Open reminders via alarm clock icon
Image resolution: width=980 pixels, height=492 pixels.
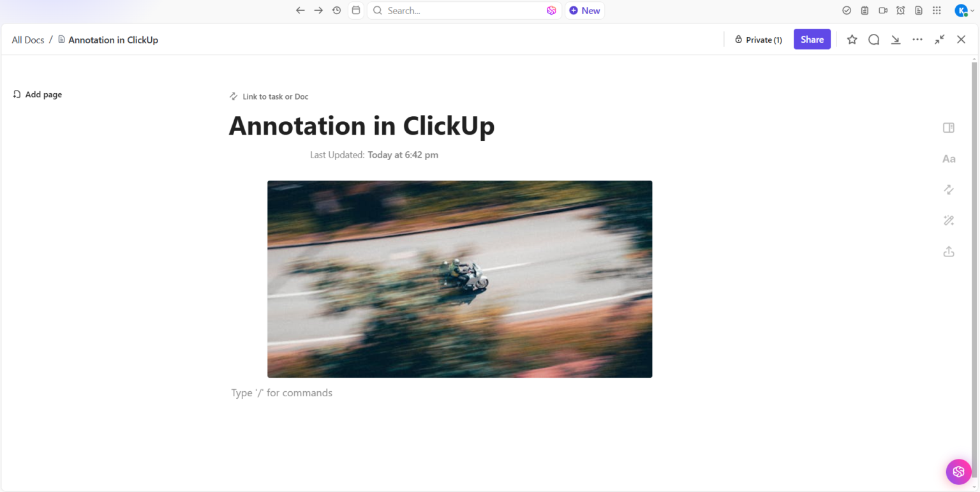900,10
